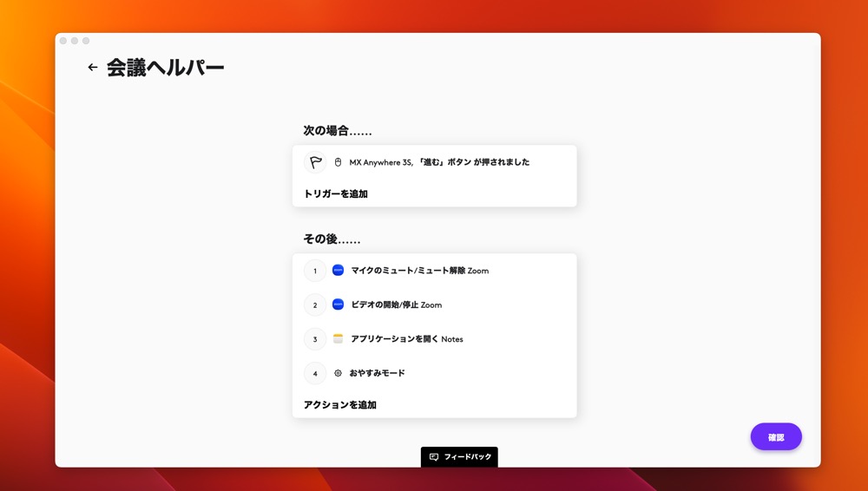Click the Zoom icon in step 2
This screenshot has height=491, width=868.
pos(339,305)
